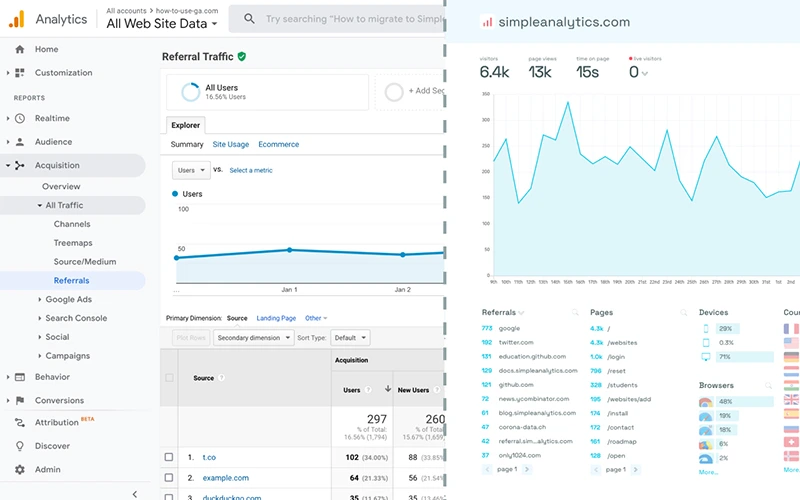
Task: Click the Referrals search magnifier in Simple Analytics
Action: [x=575, y=312]
